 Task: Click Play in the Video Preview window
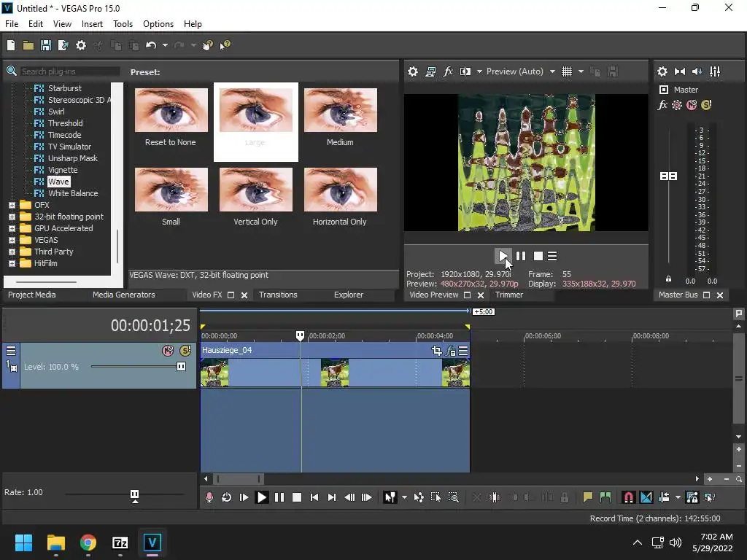click(503, 256)
